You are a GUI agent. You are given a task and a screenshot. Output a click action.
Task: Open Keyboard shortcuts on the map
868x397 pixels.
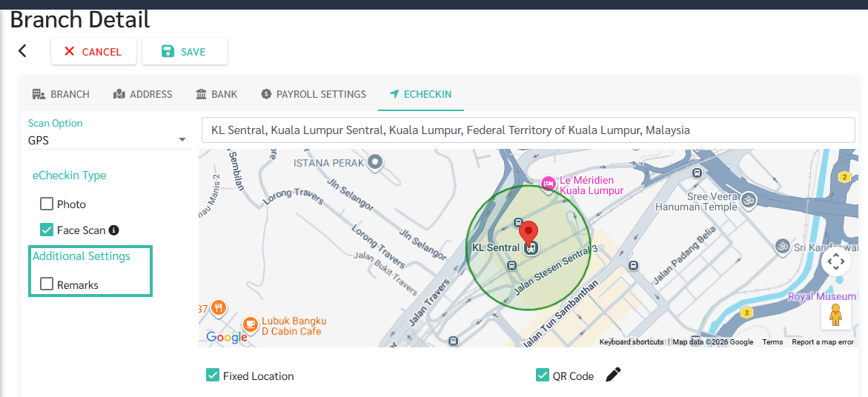(x=632, y=342)
